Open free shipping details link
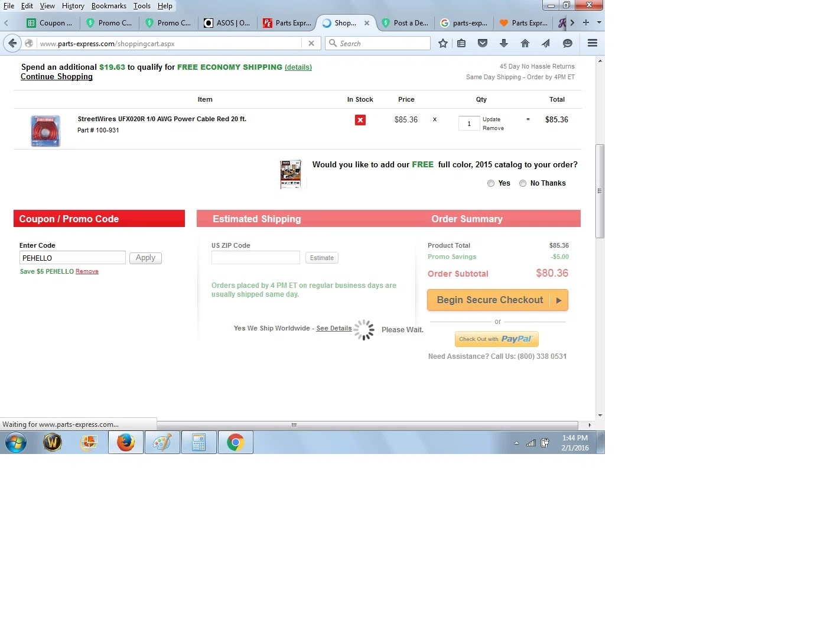Image resolution: width=840 pixels, height=629 pixels. (x=298, y=67)
